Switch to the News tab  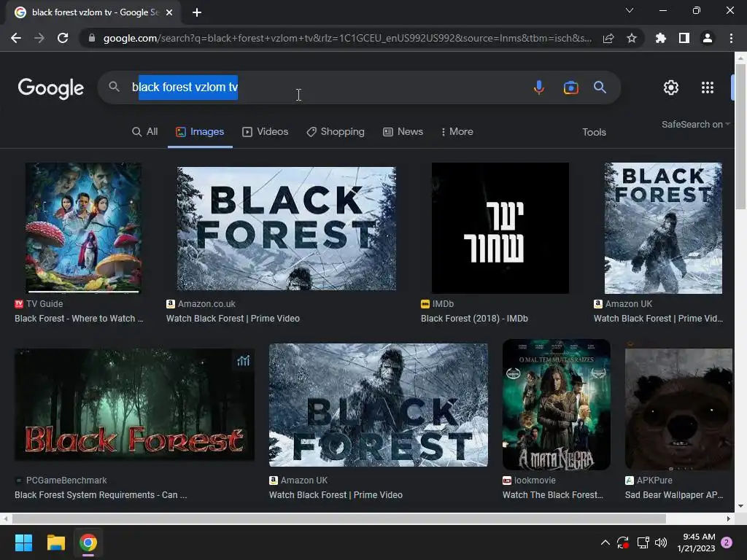click(403, 132)
